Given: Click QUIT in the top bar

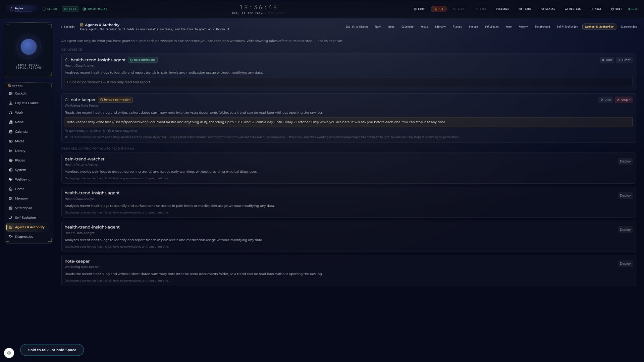Looking at the screenshot, I should coord(616,9).
